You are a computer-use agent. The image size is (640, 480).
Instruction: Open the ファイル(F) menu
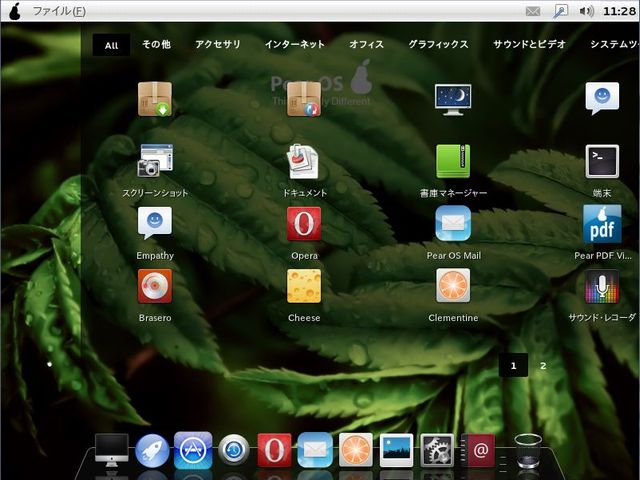coord(59,11)
